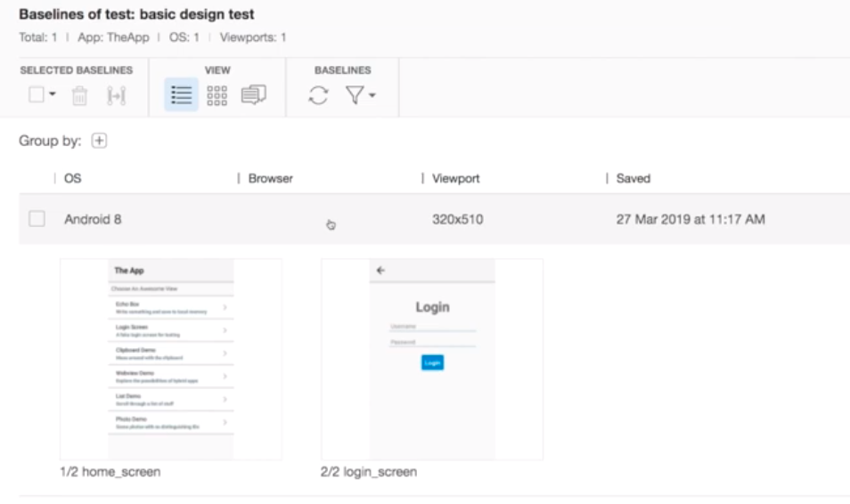Switch to the detailed steps view icon

253,95
